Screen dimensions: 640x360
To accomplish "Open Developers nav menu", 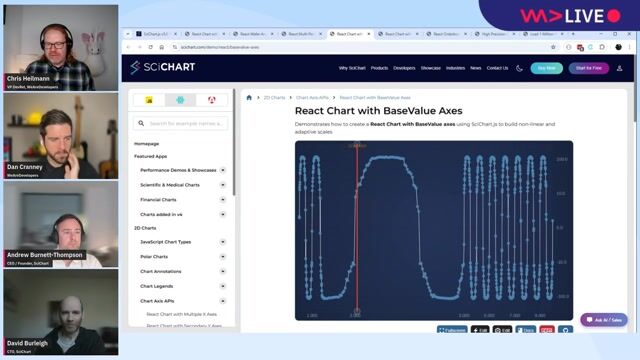I will 404,68.
